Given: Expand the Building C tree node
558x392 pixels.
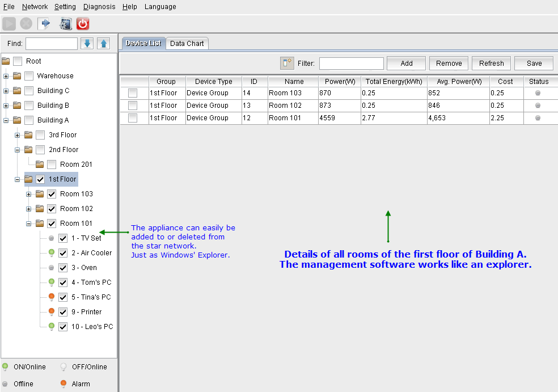Looking at the screenshot, I should tap(6, 91).
